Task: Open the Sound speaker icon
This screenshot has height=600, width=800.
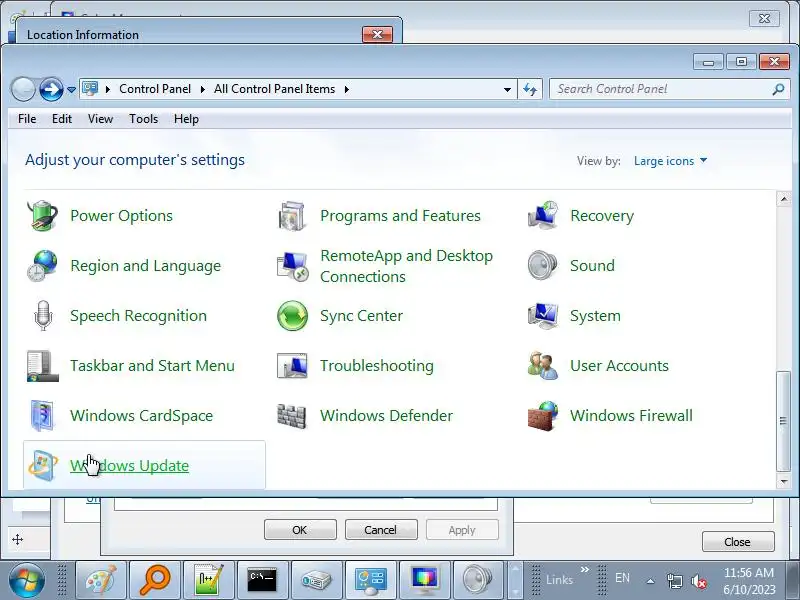Action: coord(542,266)
